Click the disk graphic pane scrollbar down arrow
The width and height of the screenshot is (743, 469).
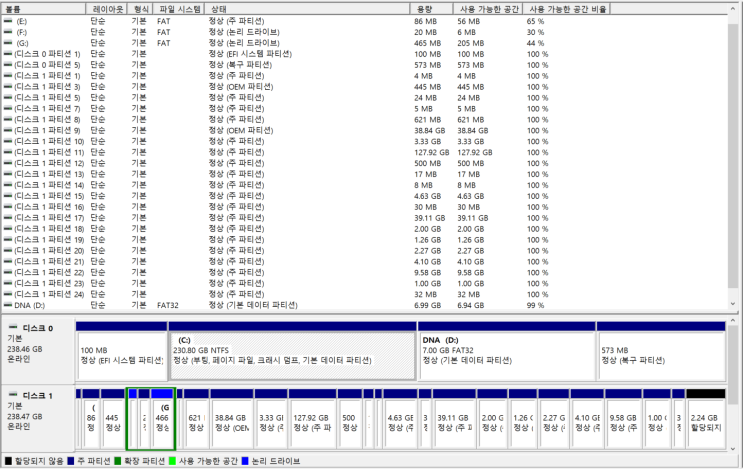point(733,448)
